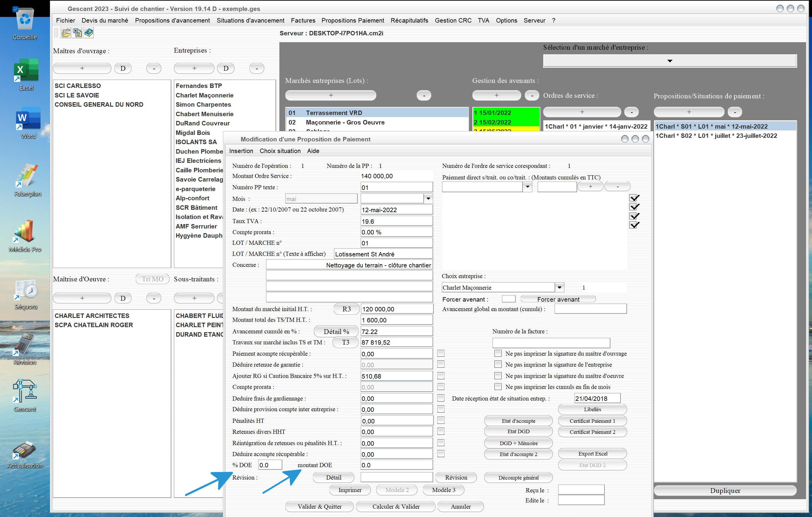812x517 pixels.
Task: Expand the Paiement direct s/trait. dropdown
Action: (x=527, y=187)
